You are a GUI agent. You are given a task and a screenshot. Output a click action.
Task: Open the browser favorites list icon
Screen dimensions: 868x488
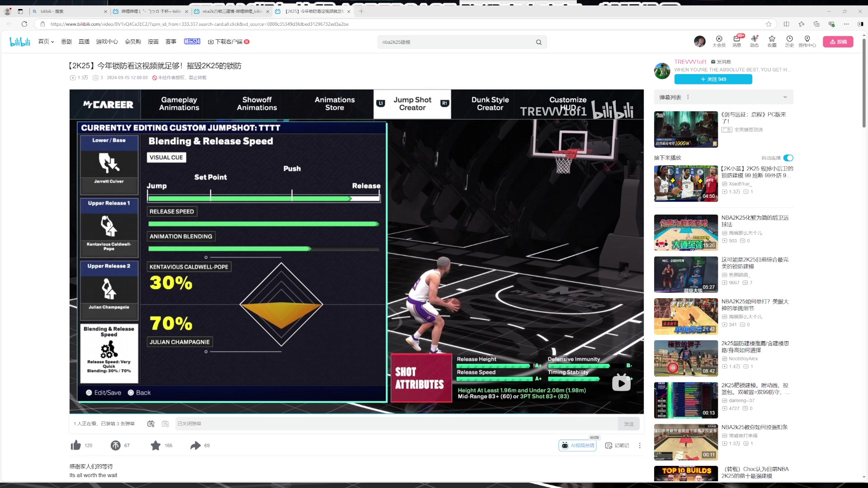pos(802,24)
